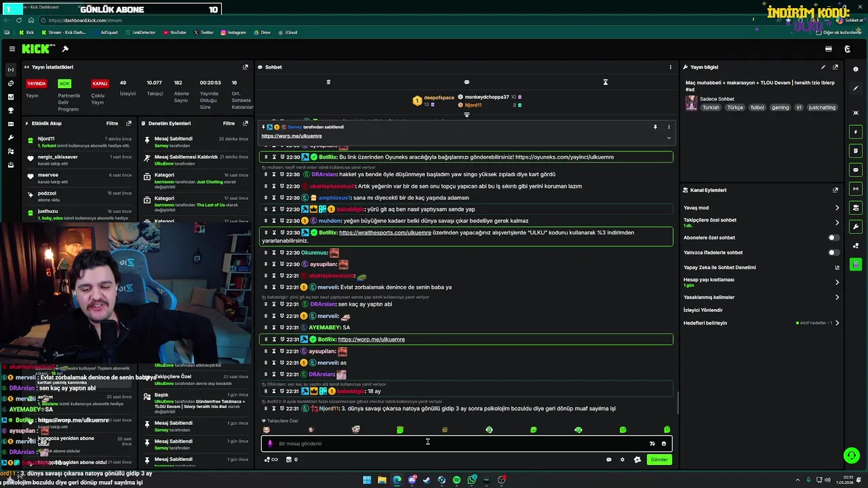This screenshot has width=868, height=488.
Task: Open the Kick bookmark in the bookmarks bar
Action: pos(26,33)
